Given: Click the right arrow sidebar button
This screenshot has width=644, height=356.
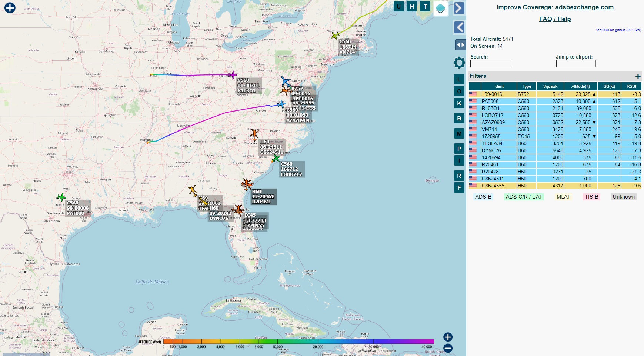Looking at the screenshot, I should point(459,8).
